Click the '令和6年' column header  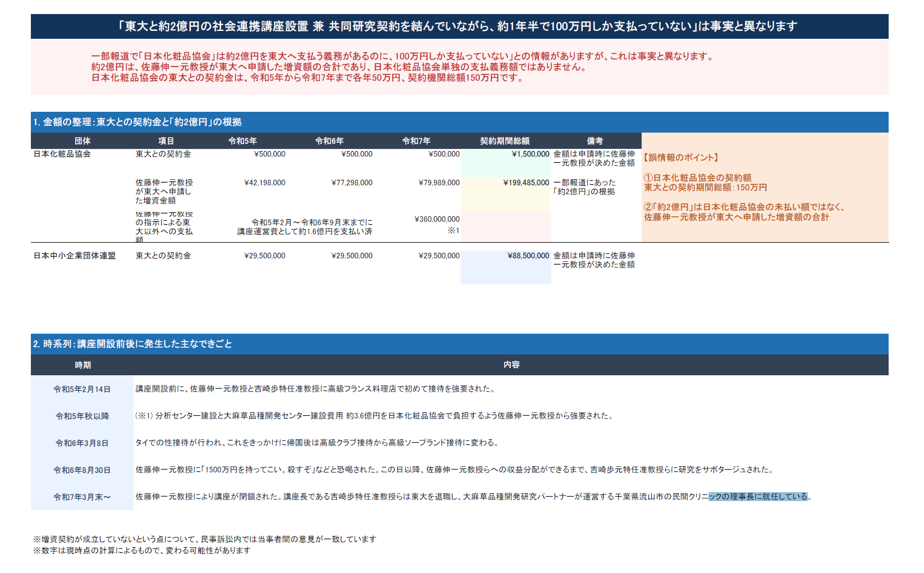pyautogui.click(x=330, y=141)
